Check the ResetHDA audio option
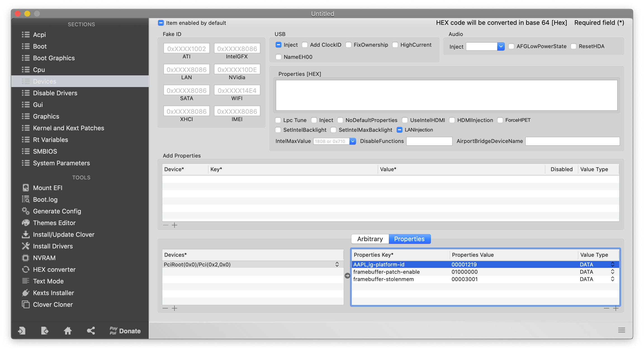Viewport: 644px width, 352px height. point(574,46)
